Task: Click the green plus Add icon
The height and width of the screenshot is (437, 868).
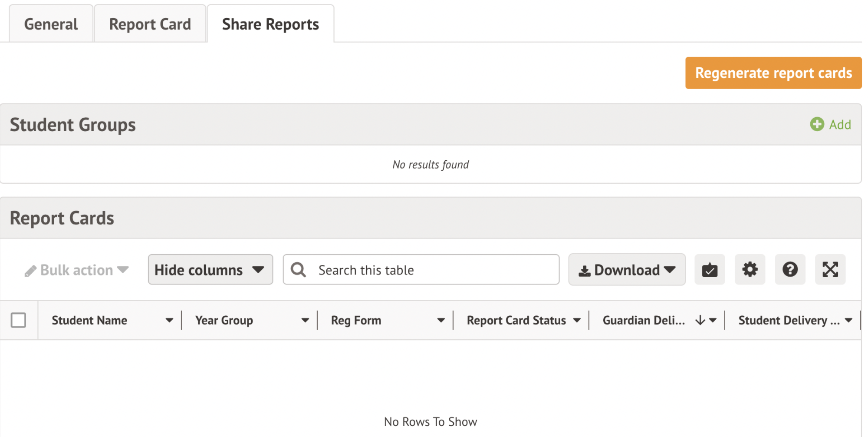Action: (x=817, y=124)
